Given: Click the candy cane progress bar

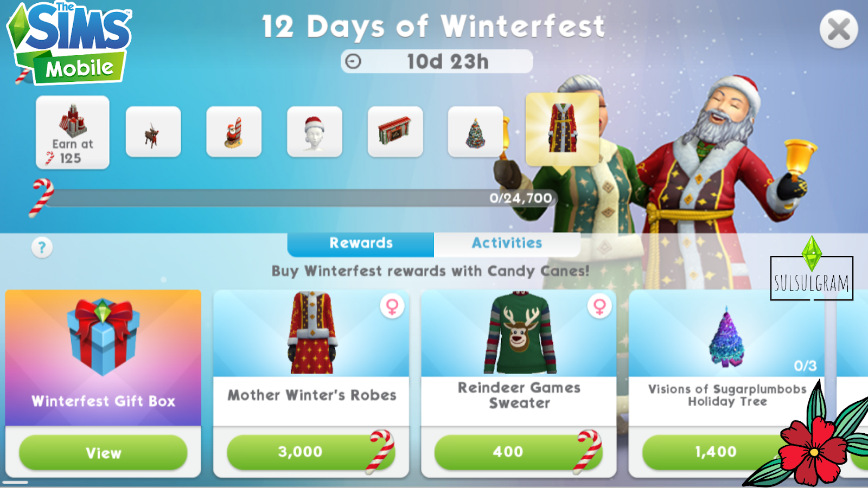Looking at the screenshot, I should [301, 198].
